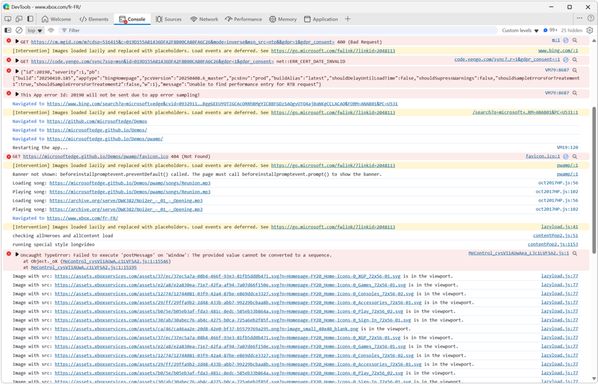The height and width of the screenshot is (384, 598).
Task: Open the Custom levels dropdown
Action: point(520,30)
